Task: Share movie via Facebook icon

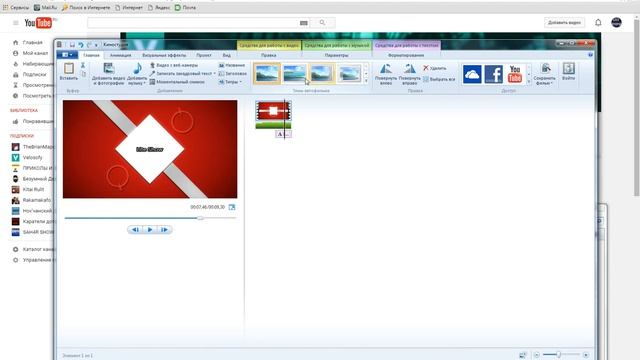Action: pos(493,74)
